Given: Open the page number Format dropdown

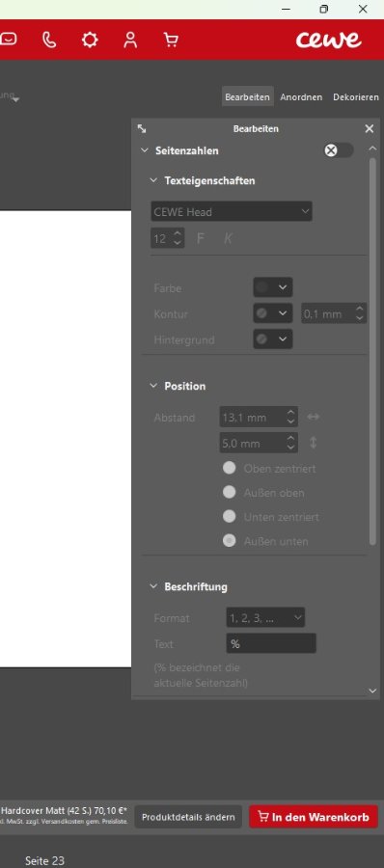Looking at the screenshot, I should (x=265, y=618).
